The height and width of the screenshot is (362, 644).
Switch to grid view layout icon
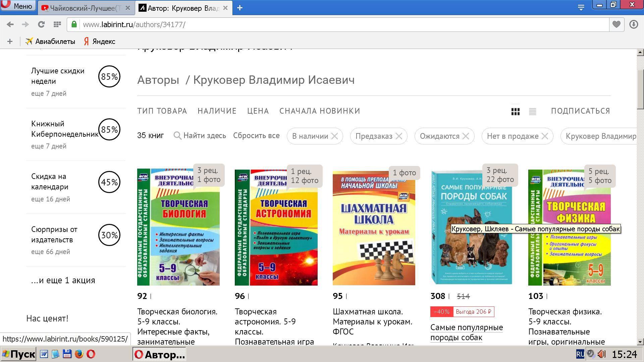click(515, 111)
